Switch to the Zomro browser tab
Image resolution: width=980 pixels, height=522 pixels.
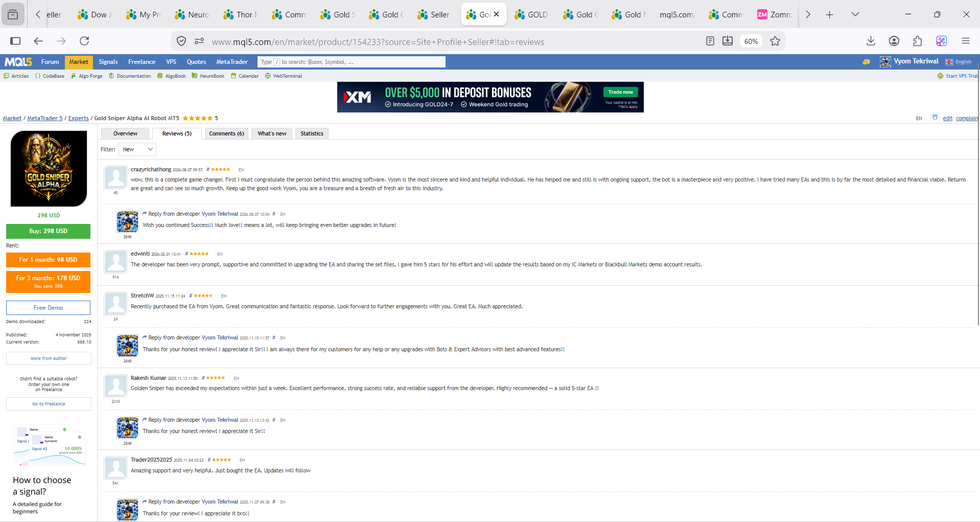pyautogui.click(x=775, y=14)
